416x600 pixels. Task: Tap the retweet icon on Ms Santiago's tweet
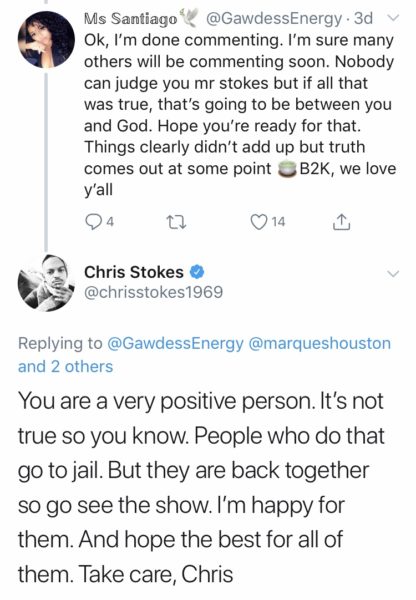coord(176,222)
